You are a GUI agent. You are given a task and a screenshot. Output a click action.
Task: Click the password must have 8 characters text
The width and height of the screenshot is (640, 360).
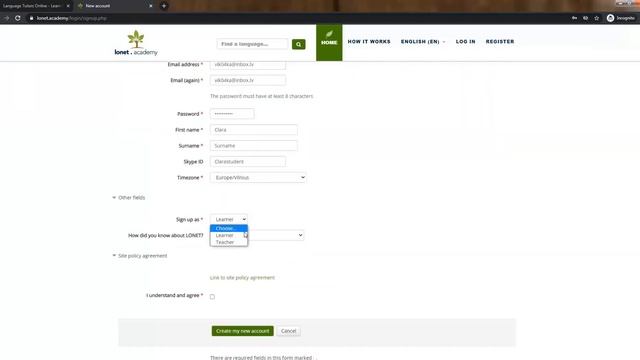(x=262, y=96)
